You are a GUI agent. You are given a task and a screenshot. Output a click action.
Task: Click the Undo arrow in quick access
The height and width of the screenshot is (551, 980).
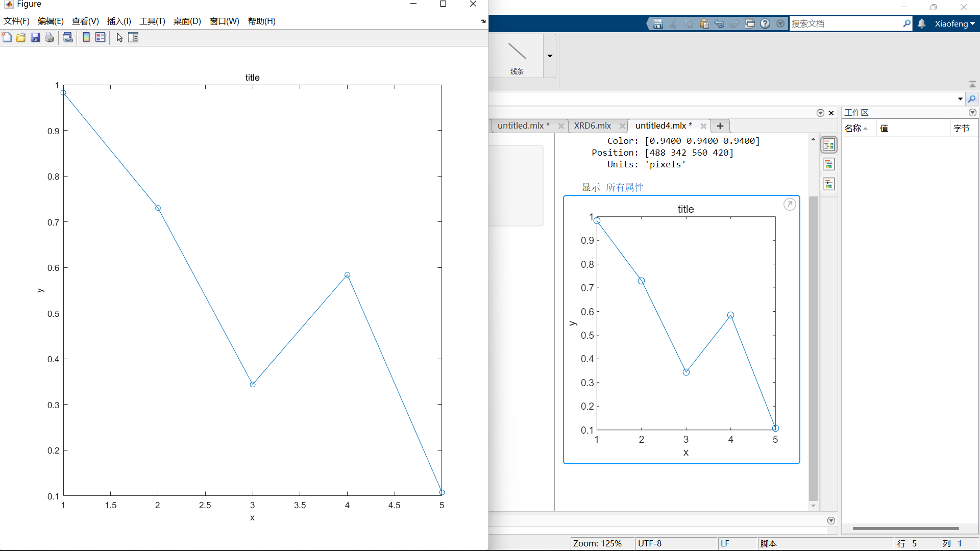coord(719,23)
